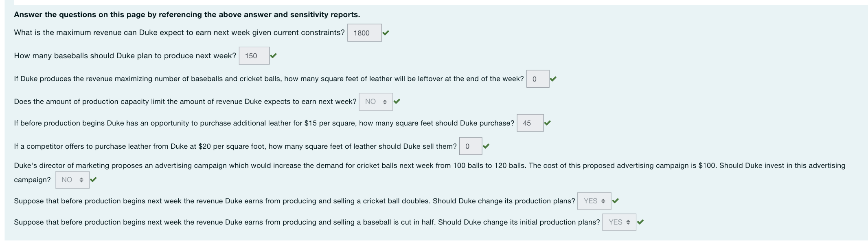
Task: Click the leather purchase input showing 45
Action: point(530,123)
